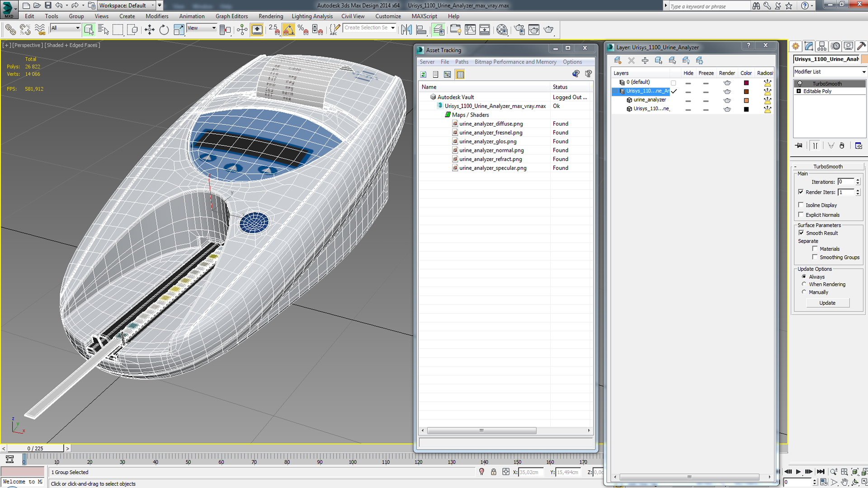Activate the Select and Scale tool
The width and height of the screenshot is (868, 488).
tap(179, 30)
